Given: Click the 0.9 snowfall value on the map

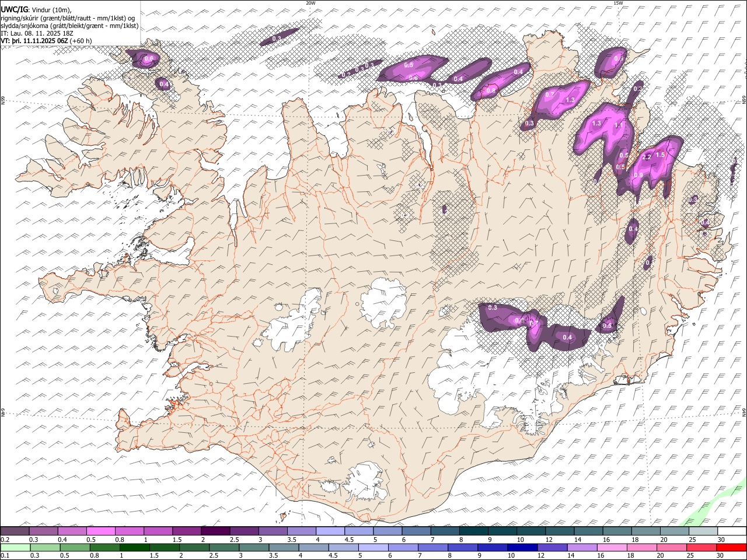Looking at the screenshot, I should tap(638, 175).
